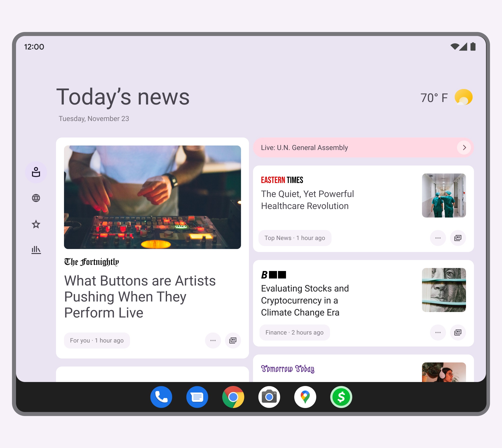Expand the Live U.N. General Assembly banner

pyautogui.click(x=464, y=147)
